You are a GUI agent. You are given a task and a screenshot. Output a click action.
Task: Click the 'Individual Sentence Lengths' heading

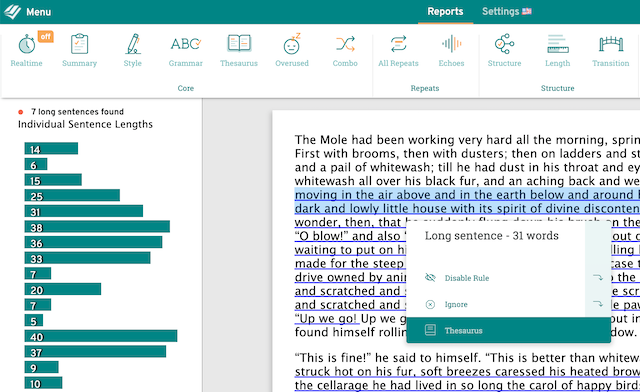tap(85, 125)
